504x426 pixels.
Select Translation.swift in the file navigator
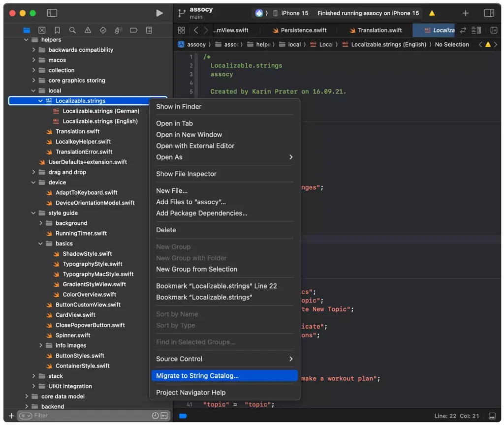(x=77, y=131)
